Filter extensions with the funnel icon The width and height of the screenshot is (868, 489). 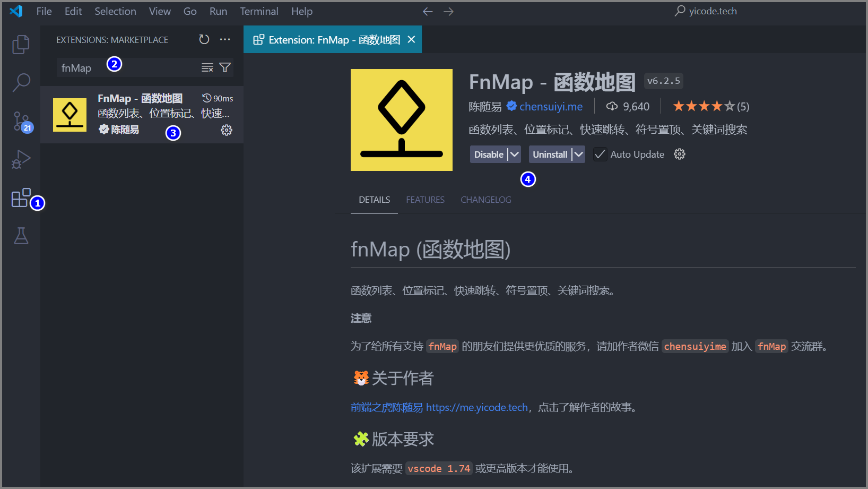[225, 67]
